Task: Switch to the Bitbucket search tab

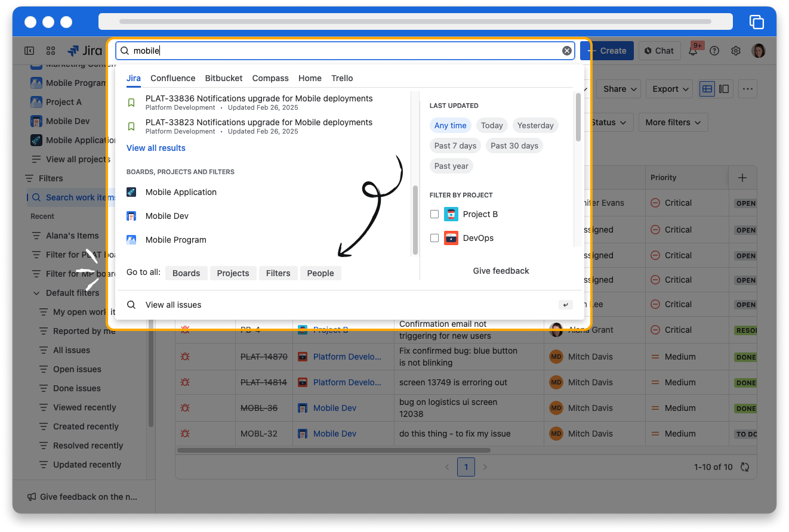Action: [x=224, y=78]
